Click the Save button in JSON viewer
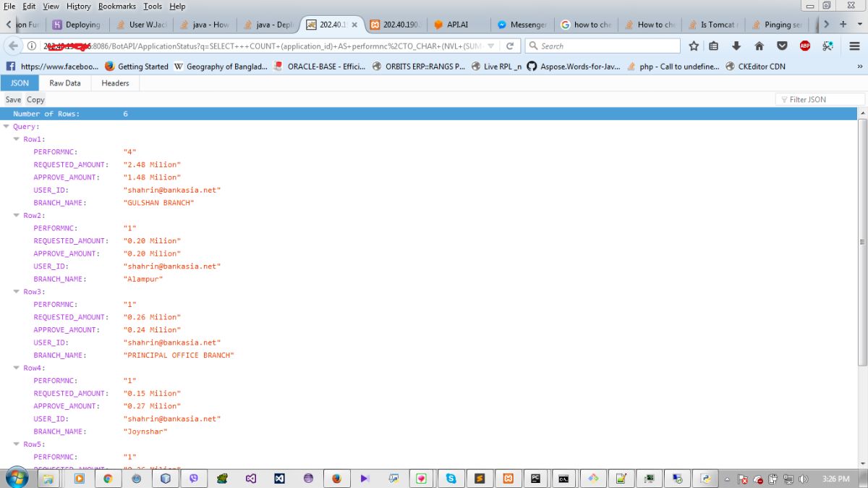The height and width of the screenshot is (488, 868). (13, 100)
